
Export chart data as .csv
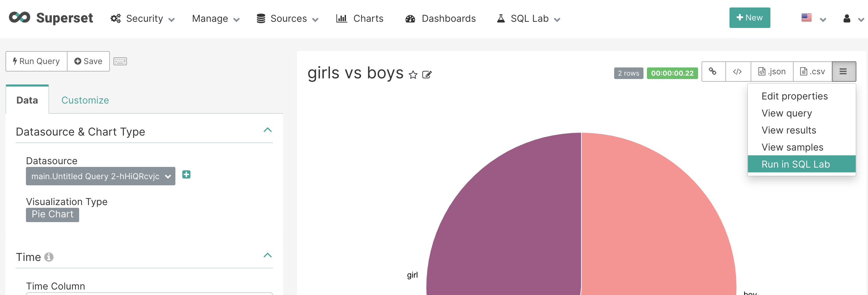pos(812,72)
